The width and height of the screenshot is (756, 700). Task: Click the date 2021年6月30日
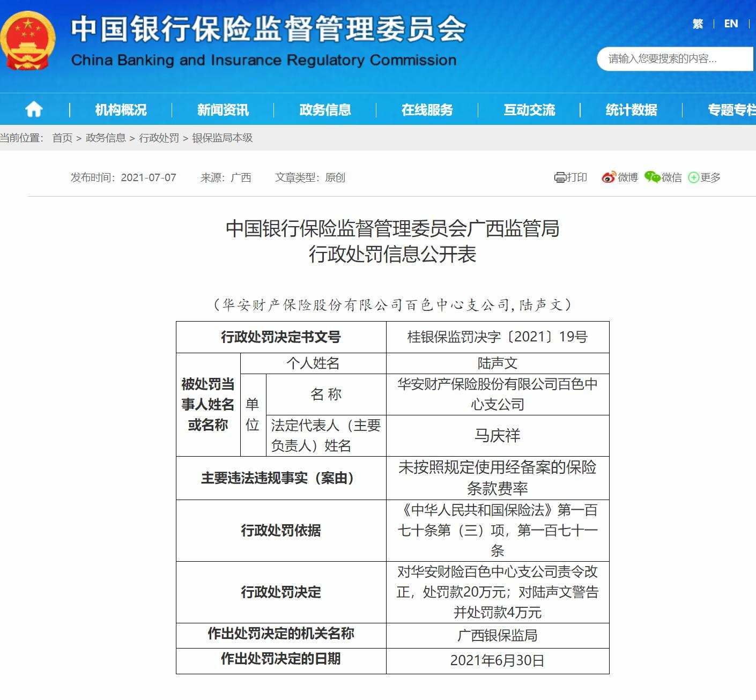498,660
